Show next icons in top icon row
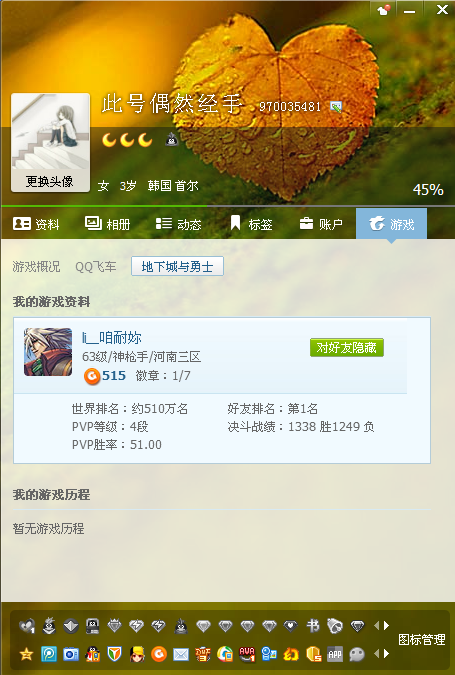 [x=386, y=625]
